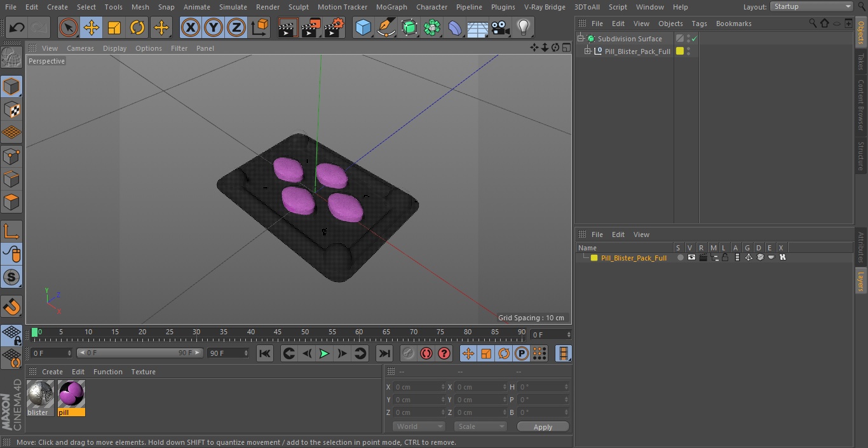The image size is (868, 448).
Task: Select the Move tool
Action: [92, 27]
